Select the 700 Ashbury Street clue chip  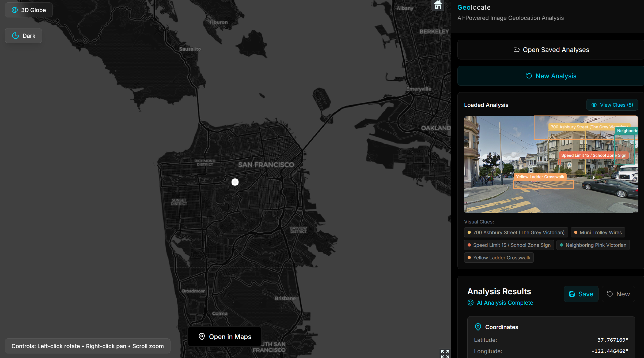(516, 232)
